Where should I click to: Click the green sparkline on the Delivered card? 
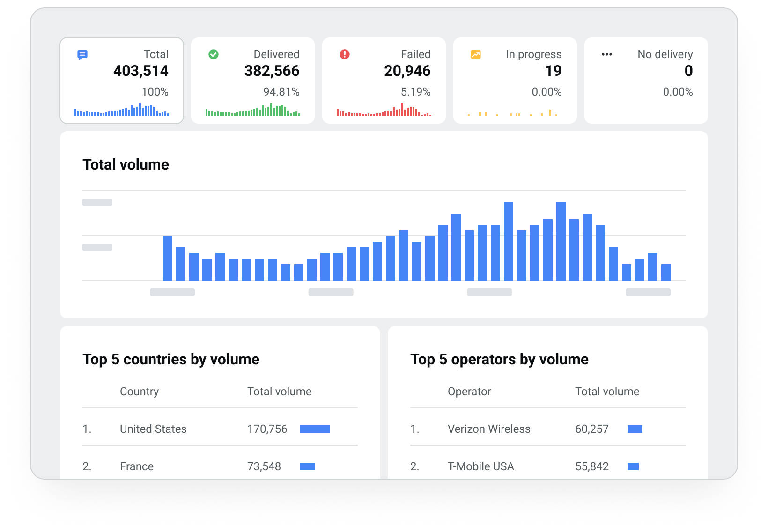coord(253,111)
